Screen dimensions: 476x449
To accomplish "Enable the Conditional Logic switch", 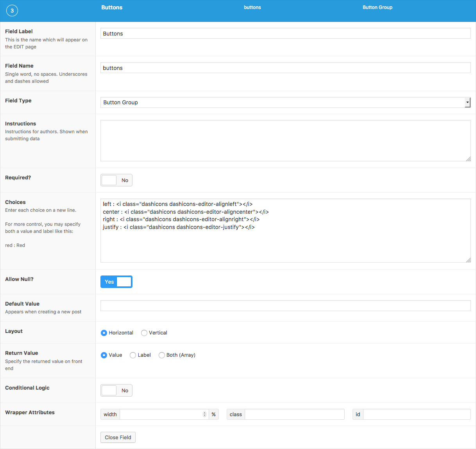I will click(x=116, y=390).
